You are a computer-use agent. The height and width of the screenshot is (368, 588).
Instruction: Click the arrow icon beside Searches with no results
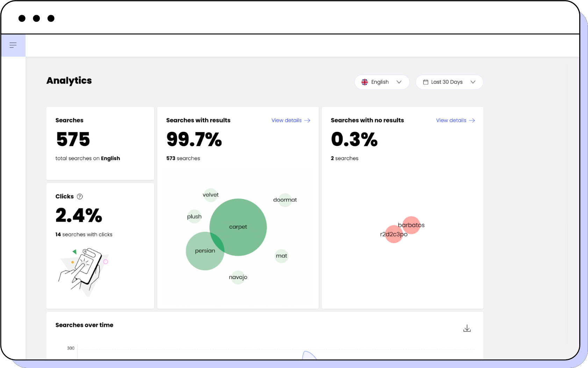(x=472, y=120)
